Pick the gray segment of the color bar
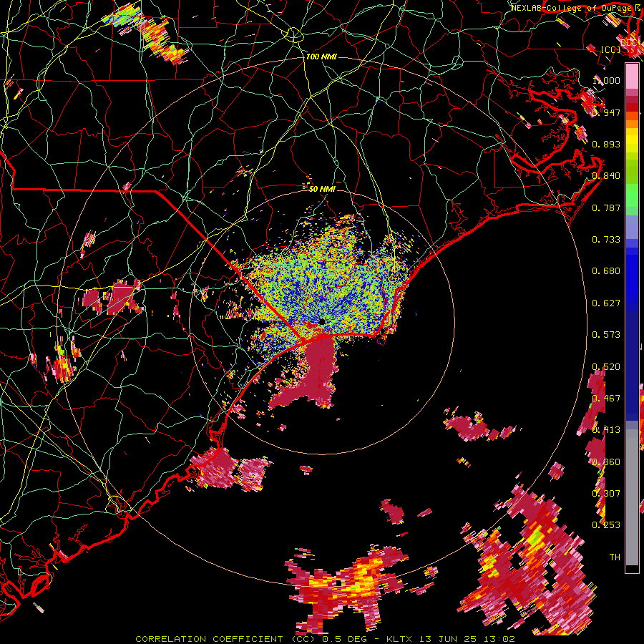Viewport: 644px width, 644px height. coord(632,497)
